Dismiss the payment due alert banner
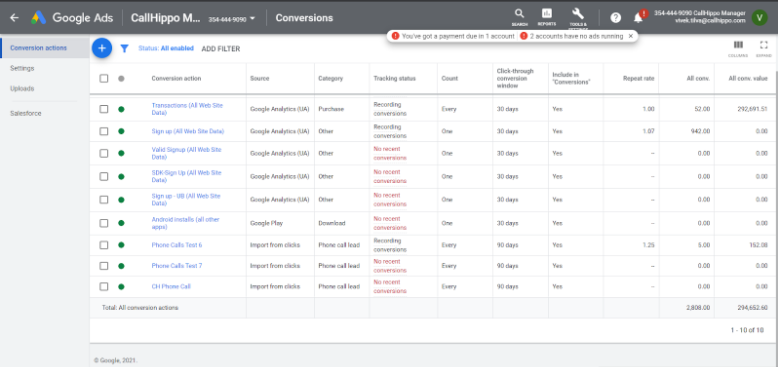Screen dimensions: 778x367 (631, 36)
